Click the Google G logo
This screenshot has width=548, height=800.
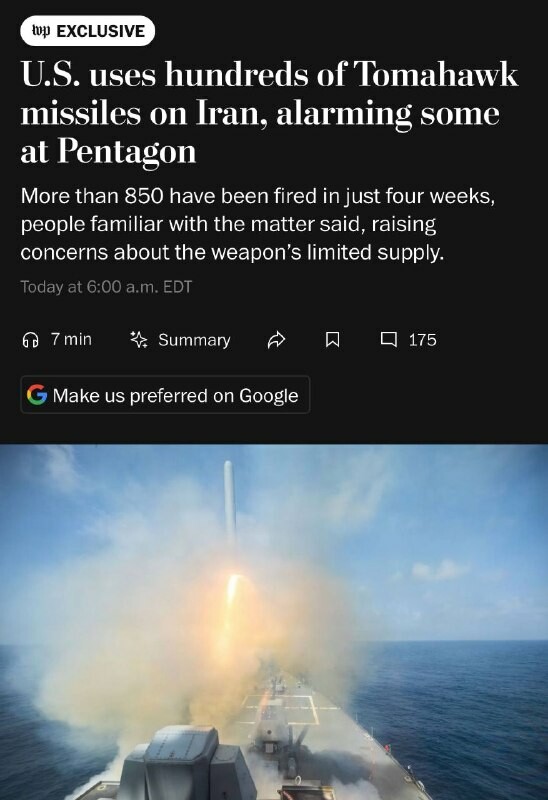click(37, 395)
